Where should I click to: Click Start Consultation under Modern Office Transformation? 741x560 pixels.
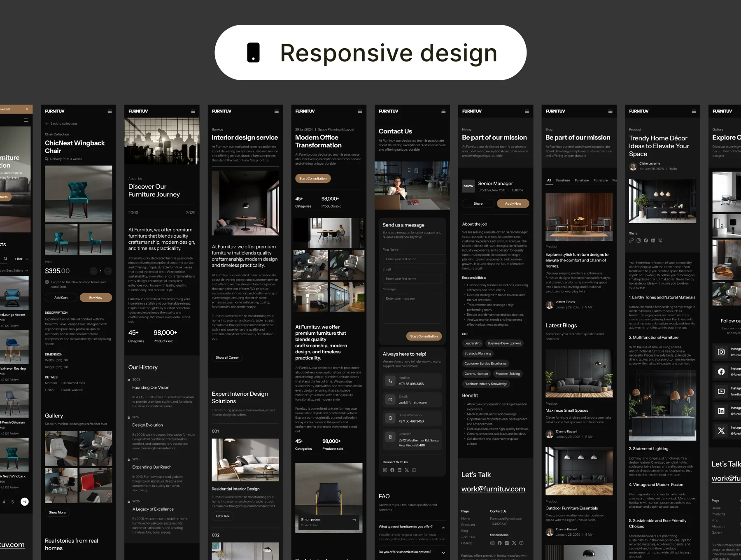pyautogui.click(x=313, y=179)
